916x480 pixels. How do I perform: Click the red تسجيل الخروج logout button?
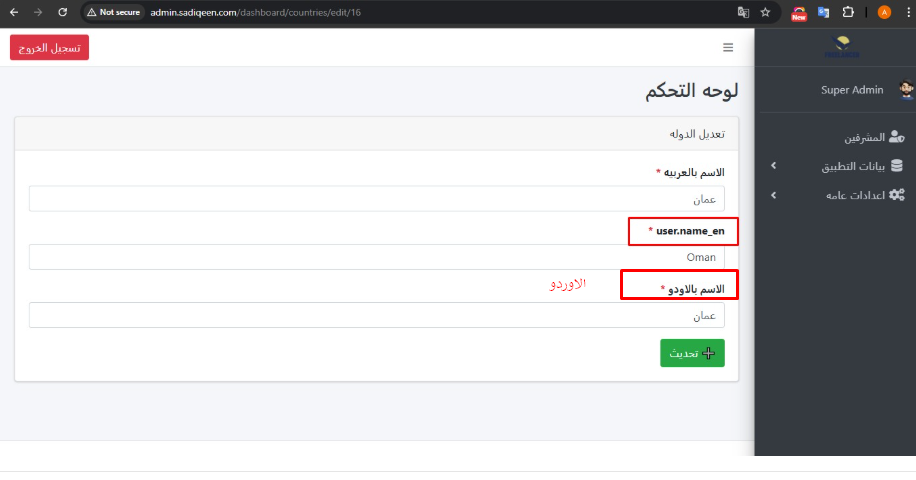[49, 48]
